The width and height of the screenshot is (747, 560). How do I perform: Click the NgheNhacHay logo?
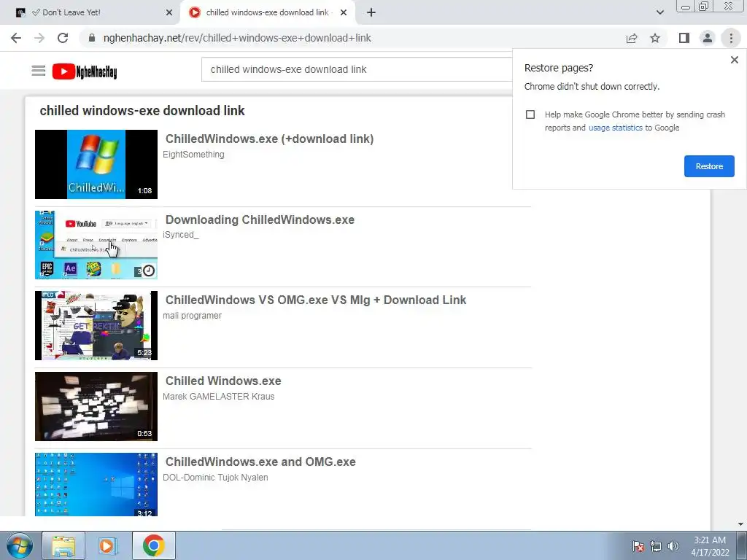click(x=85, y=71)
